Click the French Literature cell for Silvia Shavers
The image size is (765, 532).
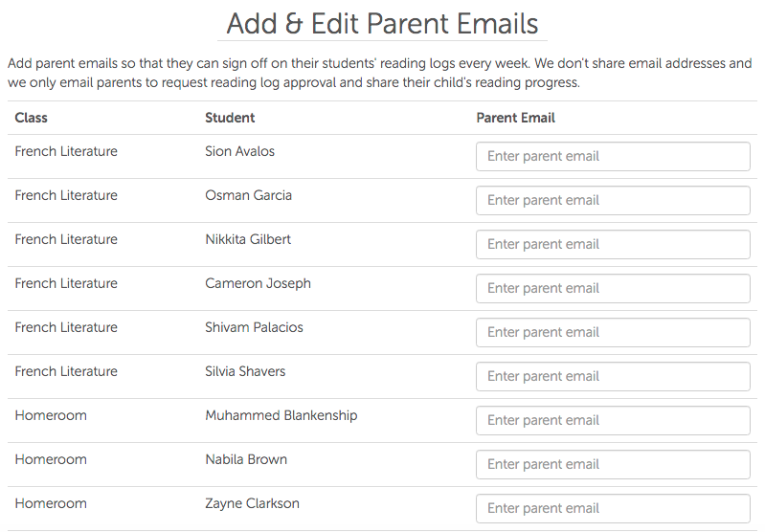click(x=66, y=371)
